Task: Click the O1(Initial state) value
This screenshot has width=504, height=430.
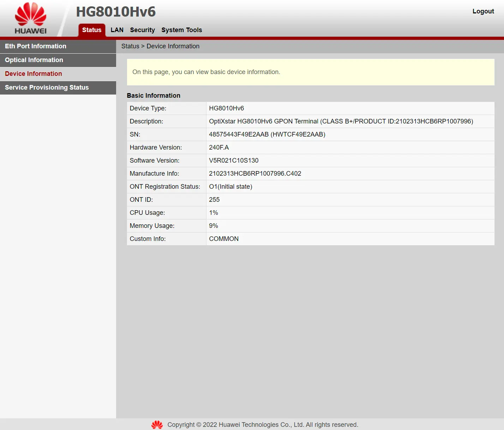Action: [x=230, y=187]
